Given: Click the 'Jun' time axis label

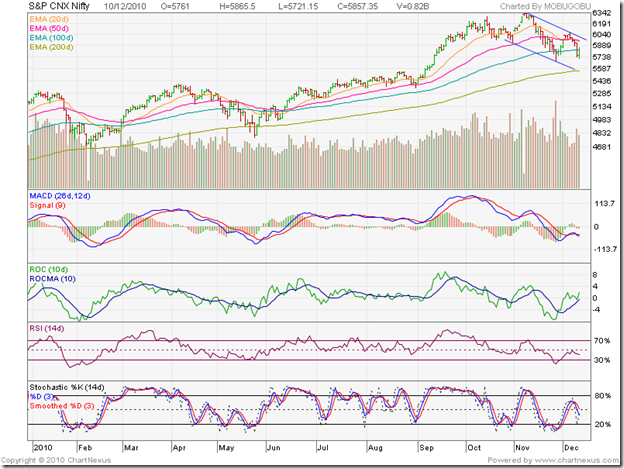Looking at the screenshot, I should pos(274,448).
